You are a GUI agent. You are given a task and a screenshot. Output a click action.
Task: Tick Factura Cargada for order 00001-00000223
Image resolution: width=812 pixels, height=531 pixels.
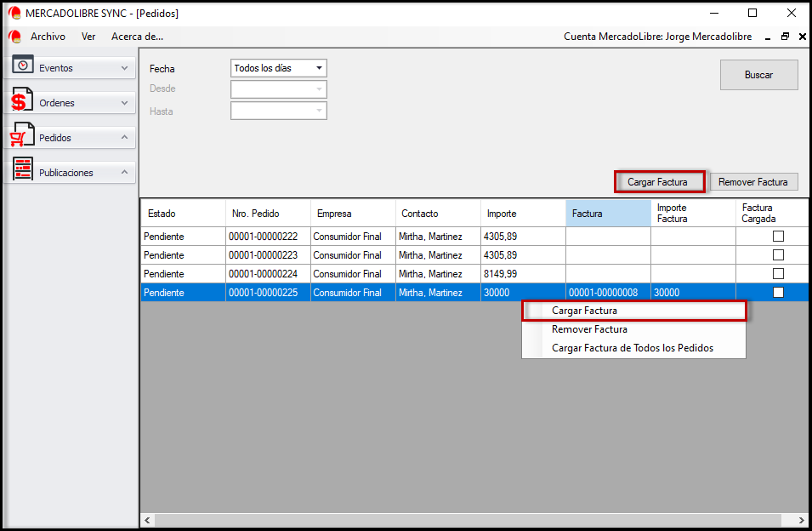(x=778, y=255)
